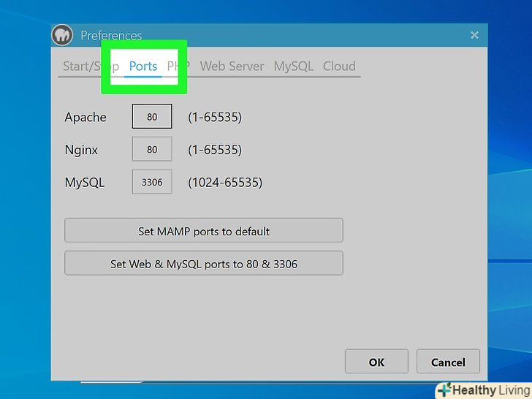This screenshot has height=399, width=532.
Task: Open the Web Server tab
Action: (232, 66)
